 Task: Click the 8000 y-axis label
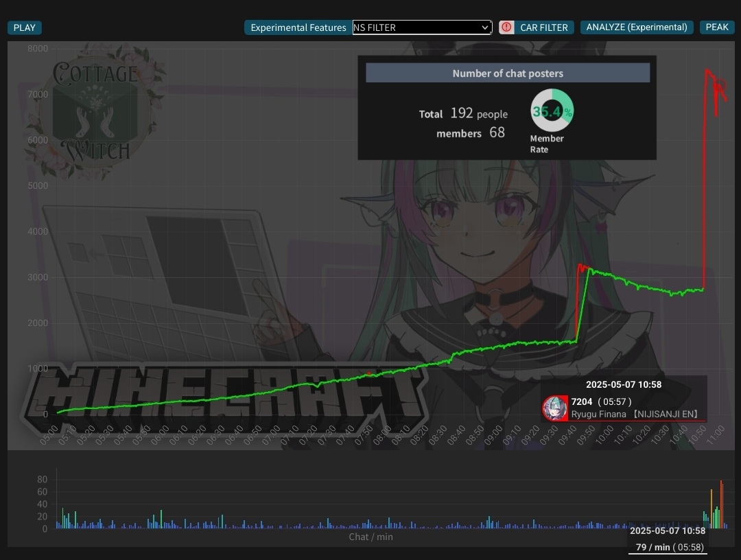pos(38,48)
